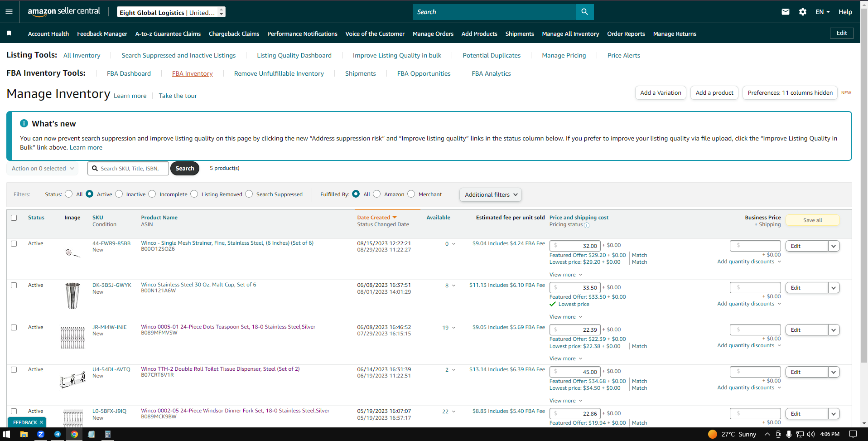Image resolution: width=868 pixels, height=441 pixels.
Task: Open the Manage Pricing listing tool
Action: click(564, 55)
